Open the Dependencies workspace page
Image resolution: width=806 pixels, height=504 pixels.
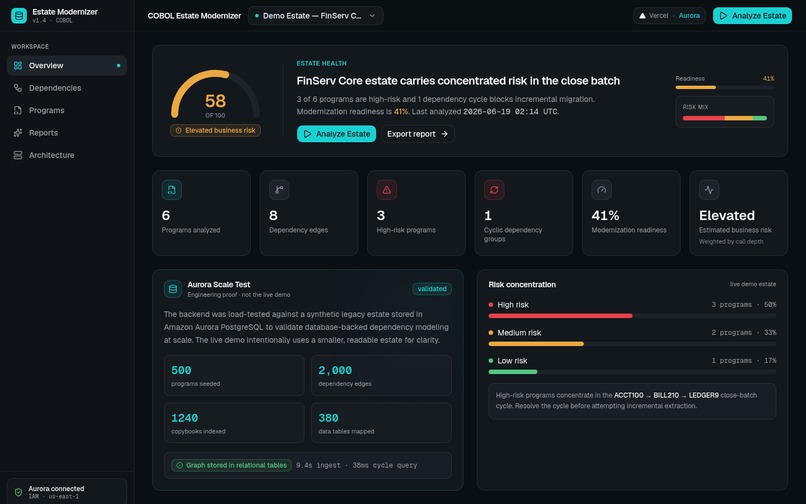67,88
